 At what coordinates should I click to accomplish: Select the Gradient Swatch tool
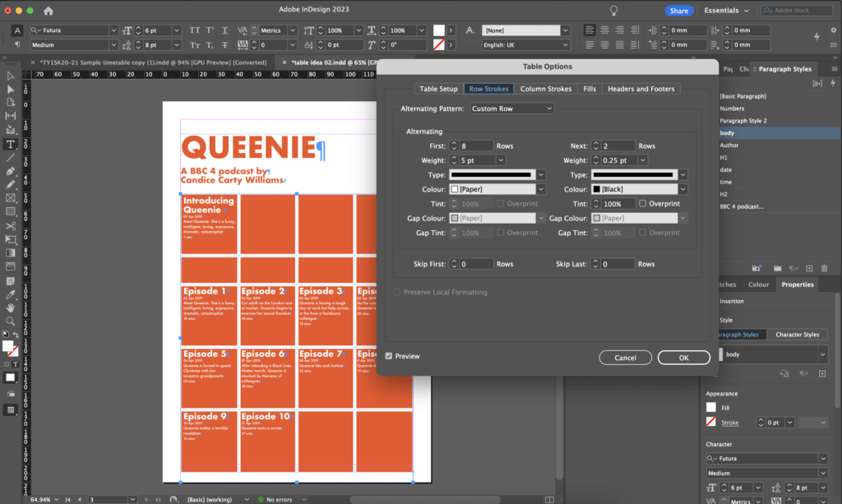[x=10, y=252]
